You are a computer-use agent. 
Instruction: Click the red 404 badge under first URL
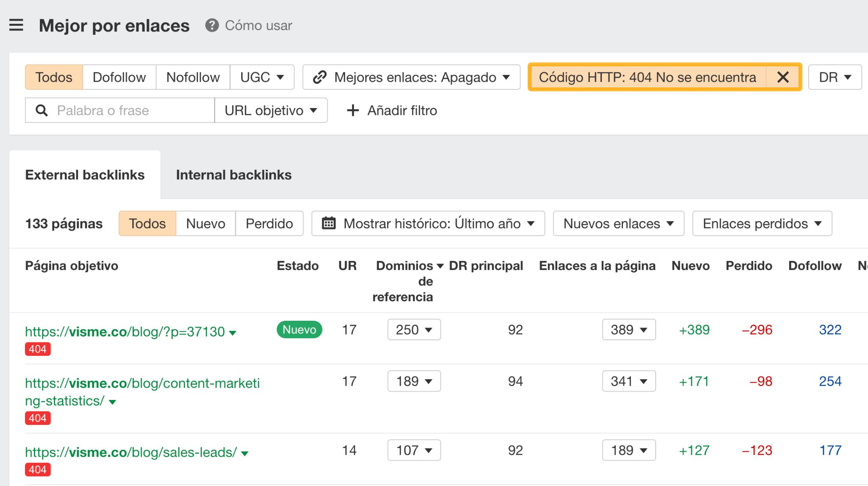(38, 349)
